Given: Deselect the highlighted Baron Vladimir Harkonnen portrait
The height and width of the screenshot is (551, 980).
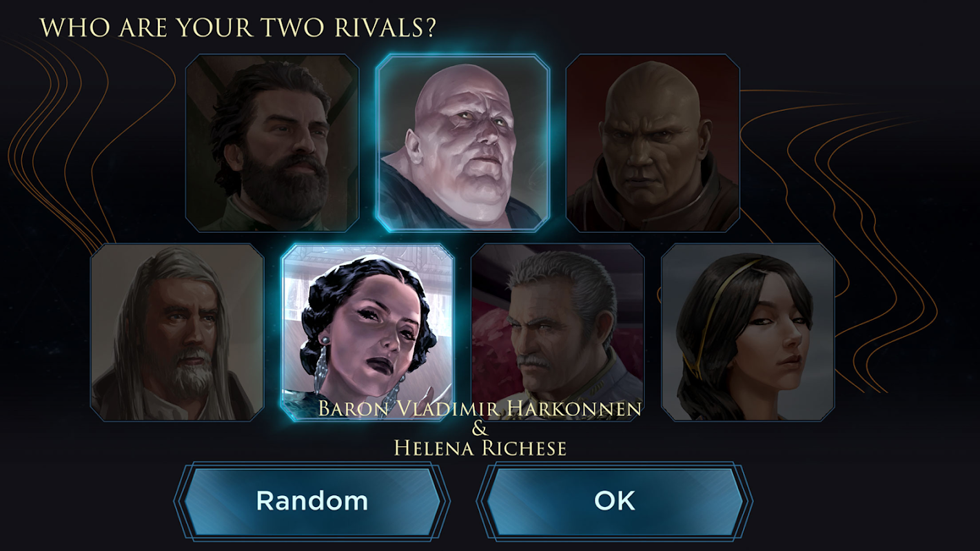Looking at the screenshot, I should tap(463, 143).
